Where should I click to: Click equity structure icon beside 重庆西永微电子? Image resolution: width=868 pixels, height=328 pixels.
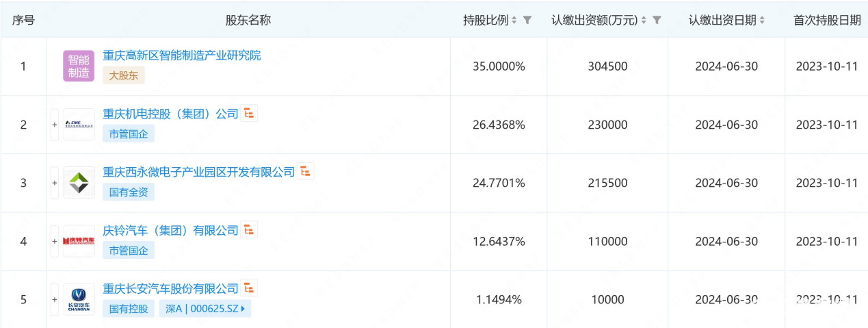[x=306, y=171]
